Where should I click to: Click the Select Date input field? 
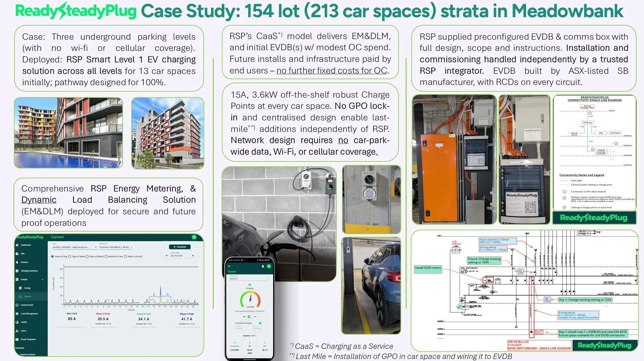click(x=179, y=255)
